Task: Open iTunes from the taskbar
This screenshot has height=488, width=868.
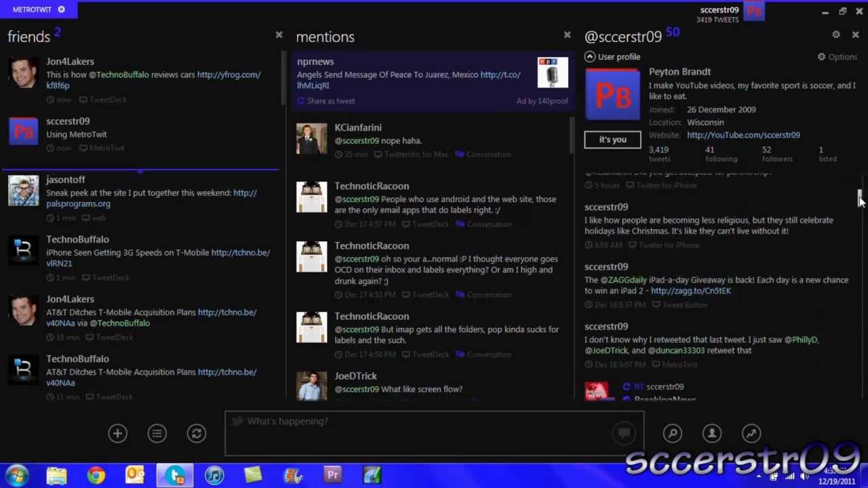Action: coord(214,475)
